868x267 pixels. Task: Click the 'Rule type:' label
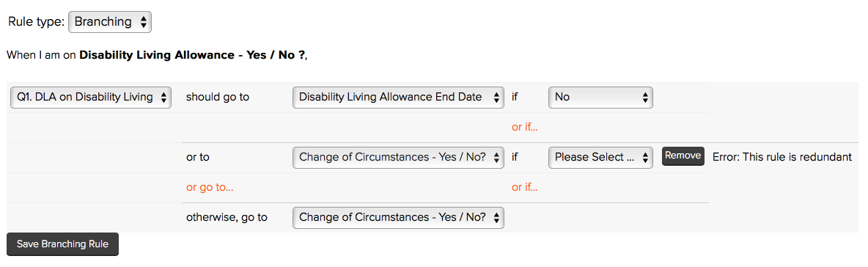click(36, 22)
